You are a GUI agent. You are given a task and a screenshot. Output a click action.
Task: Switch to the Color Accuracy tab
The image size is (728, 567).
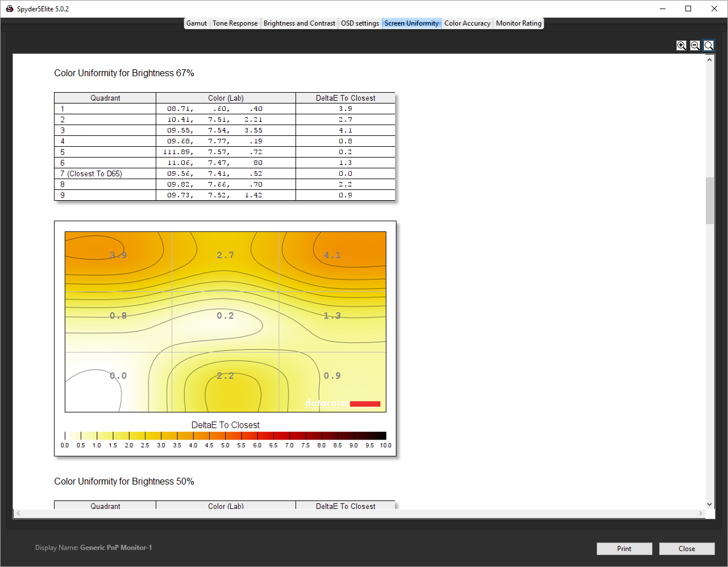coord(467,23)
